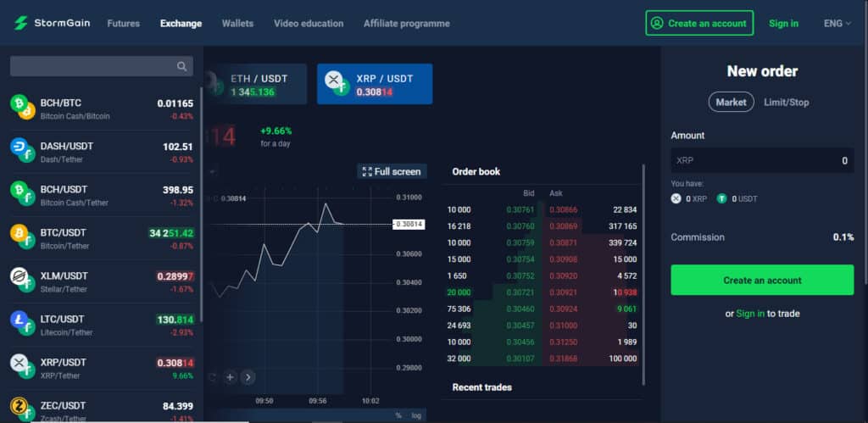Click bid price 0.30761 in order book

(x=520, y=210)
